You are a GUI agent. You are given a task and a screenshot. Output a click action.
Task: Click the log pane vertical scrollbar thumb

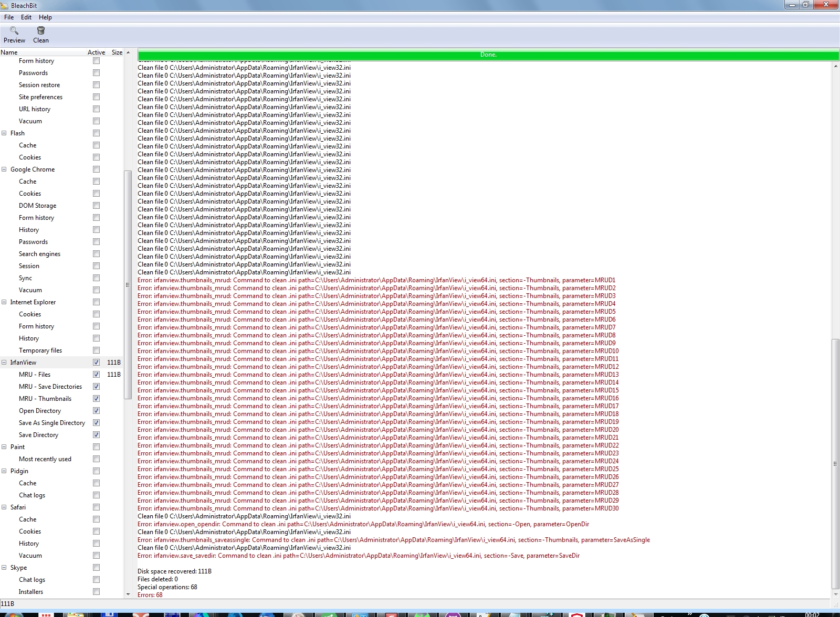(x=835, y=464)
